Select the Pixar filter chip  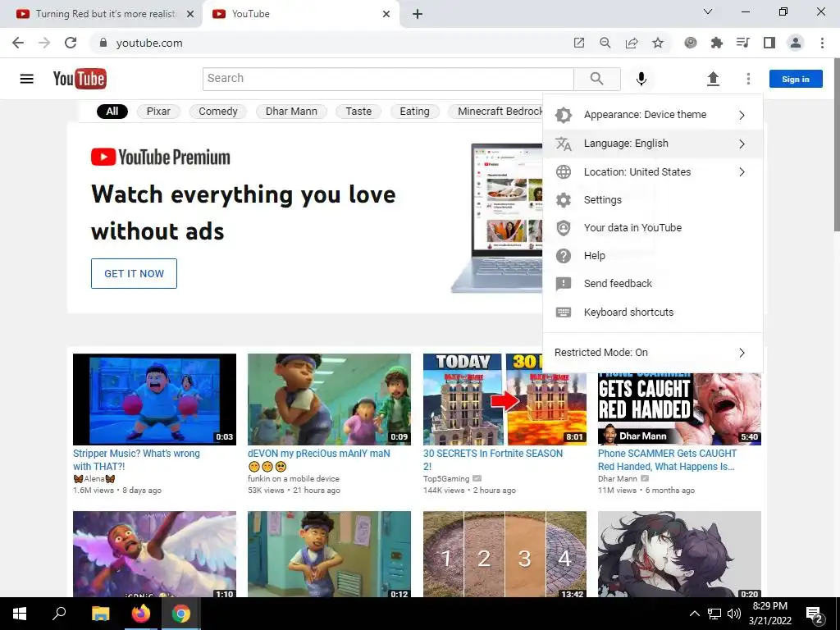[x=158, y=112]
